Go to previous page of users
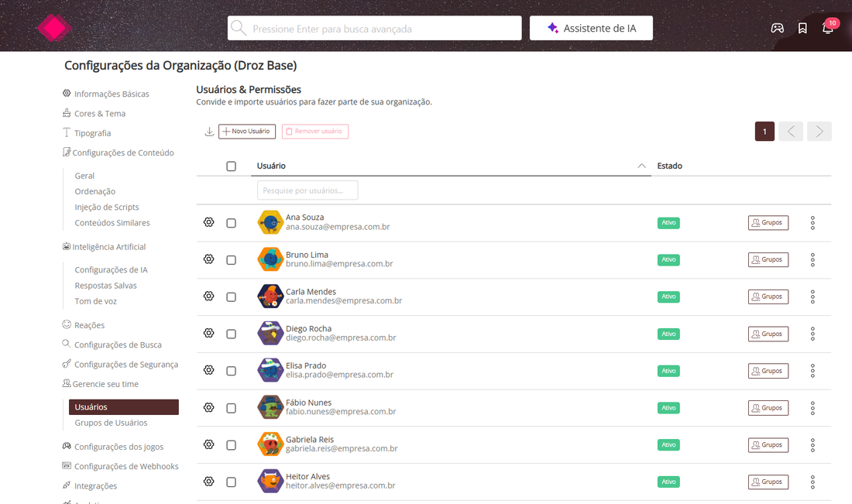The width and height of the screenshot is (852, 504). 791,132
